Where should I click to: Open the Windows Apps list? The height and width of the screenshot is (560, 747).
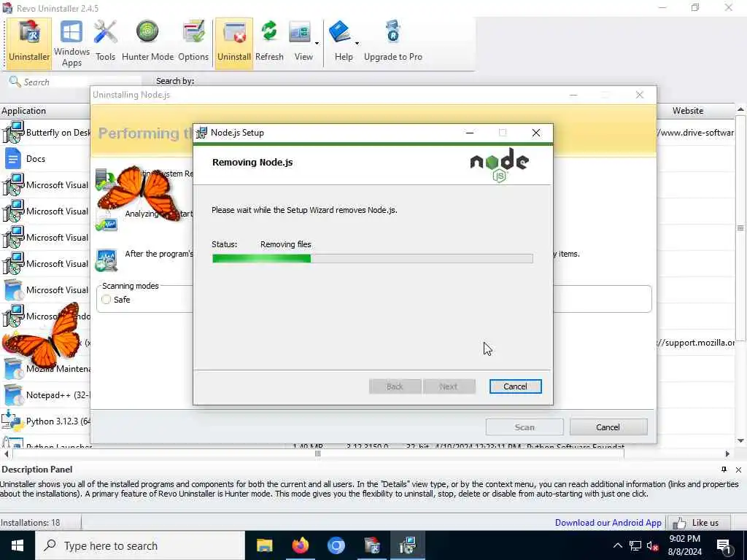(x=71, y=43)
